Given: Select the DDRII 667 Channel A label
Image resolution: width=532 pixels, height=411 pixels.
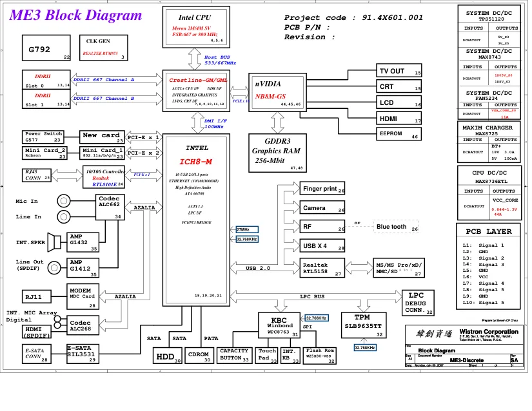Looking at the screenshot, I should (x=104, y=80).
